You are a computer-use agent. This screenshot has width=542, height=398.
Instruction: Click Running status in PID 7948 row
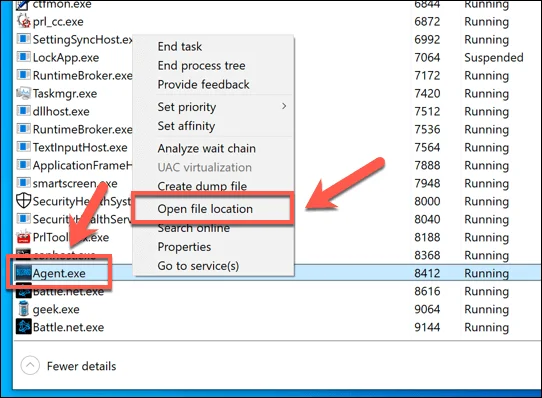coord(486,184)
